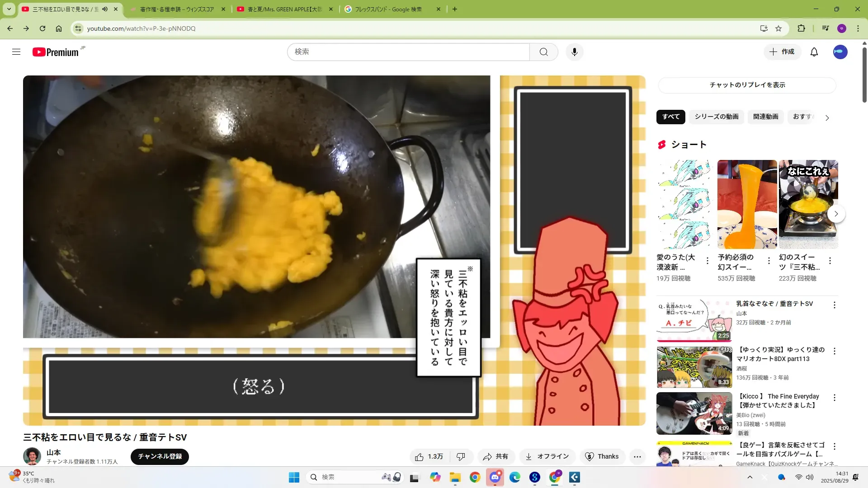Switch to the Google 検索 browser tab
Image resolution: width=868 pixels, height=488 pixels.
(389, 9)
